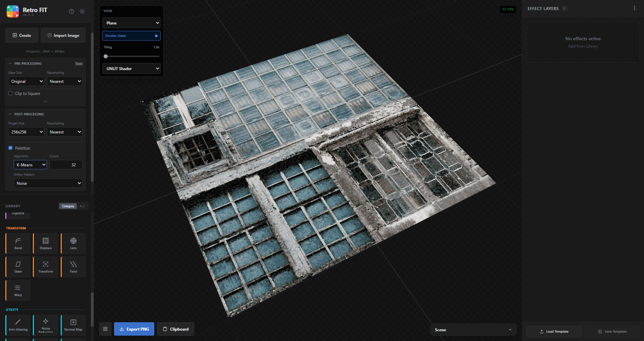Click the Export PNG button

(x=134, y=329)
